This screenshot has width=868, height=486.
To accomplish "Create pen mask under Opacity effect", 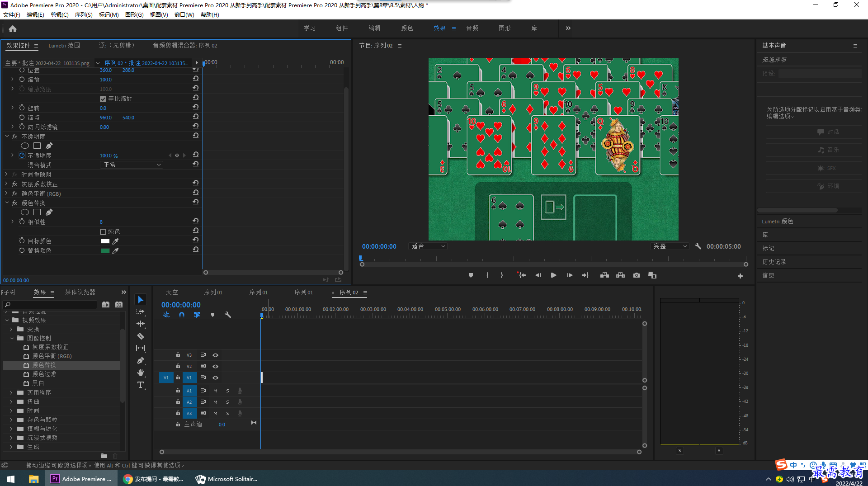I will pos(49,146).
